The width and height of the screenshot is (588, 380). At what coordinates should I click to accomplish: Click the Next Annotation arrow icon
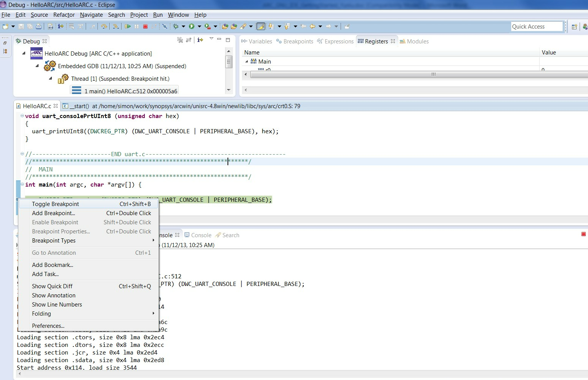click(x=271, y=26)
